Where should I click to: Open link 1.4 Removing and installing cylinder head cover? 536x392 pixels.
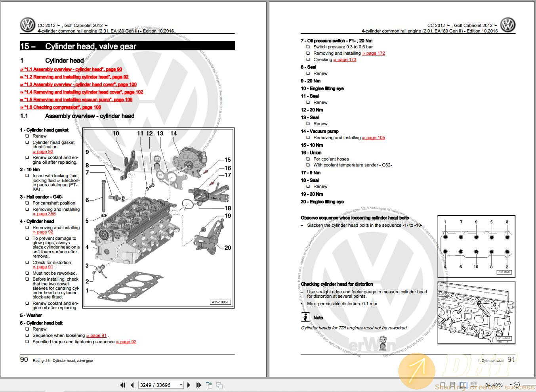81,92
